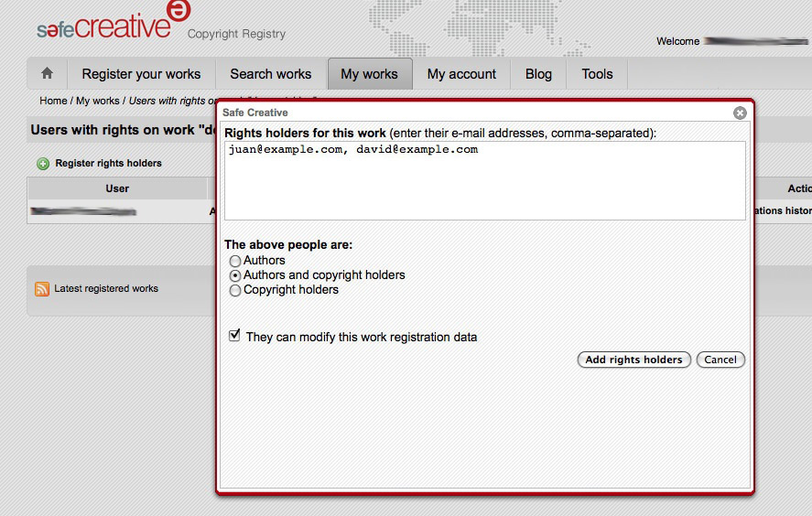Go to the My account tab
This screenshot has width=812, height=516.
coord(461,74)
